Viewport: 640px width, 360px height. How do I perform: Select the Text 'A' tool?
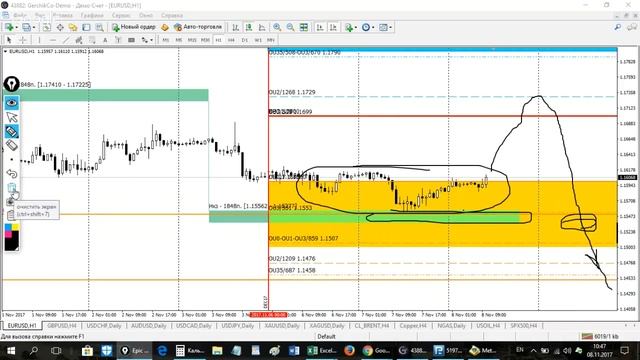point(105,40)
